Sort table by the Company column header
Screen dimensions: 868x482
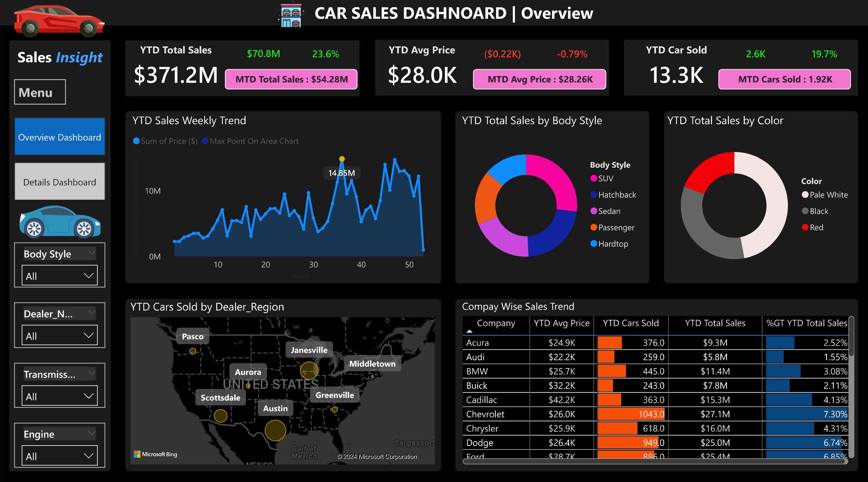tap(496, 323)
